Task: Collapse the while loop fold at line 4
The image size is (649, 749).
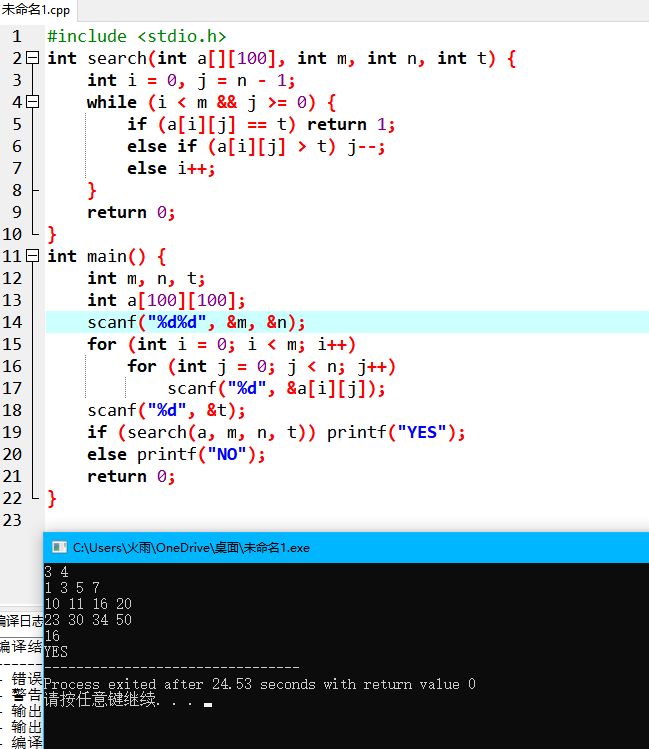Action: [32, 102]
